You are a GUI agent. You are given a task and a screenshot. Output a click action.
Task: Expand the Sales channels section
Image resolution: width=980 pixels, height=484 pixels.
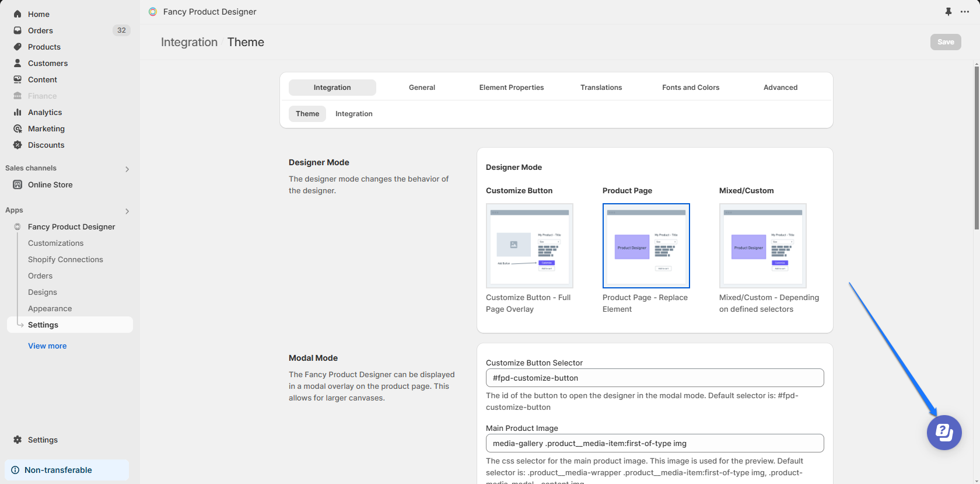(127, 169)
